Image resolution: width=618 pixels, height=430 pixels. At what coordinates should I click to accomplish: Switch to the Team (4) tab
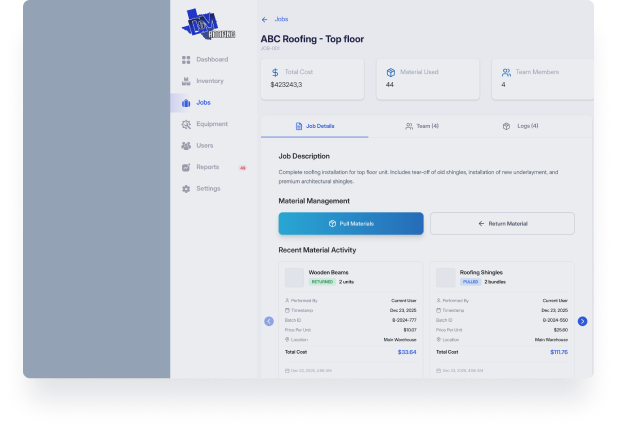[421, 126]
